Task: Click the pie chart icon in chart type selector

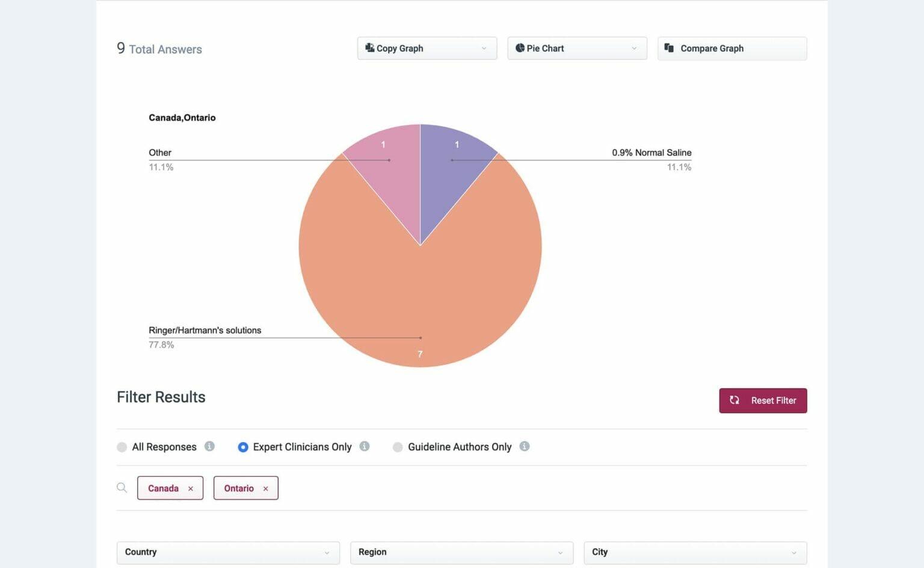Action: point(520,48)
